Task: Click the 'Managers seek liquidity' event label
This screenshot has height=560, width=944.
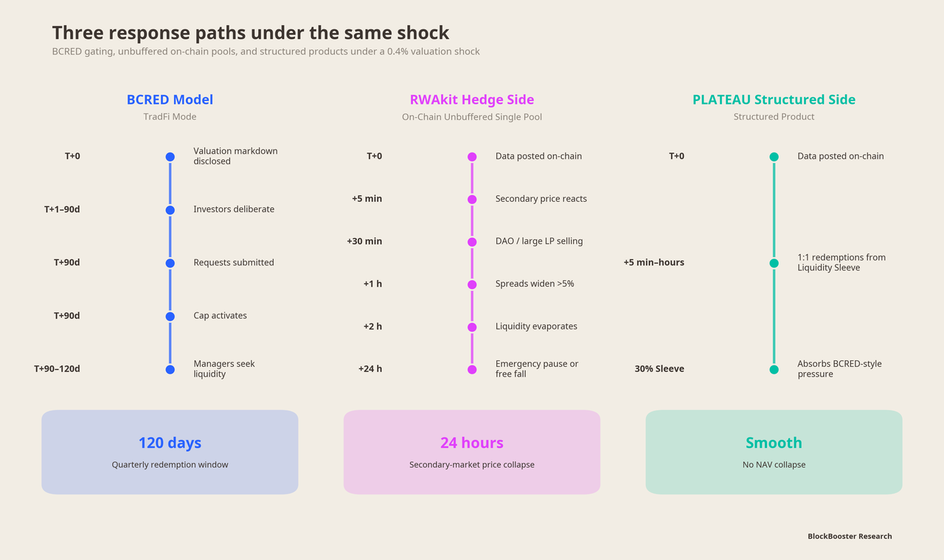Action: pyautogui.click(x=224, y=369)
